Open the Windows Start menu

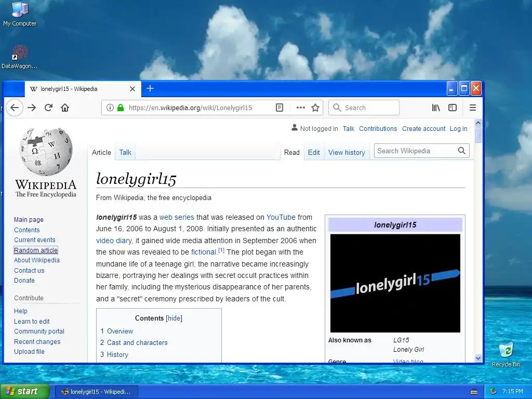click(x=25, y=392)
